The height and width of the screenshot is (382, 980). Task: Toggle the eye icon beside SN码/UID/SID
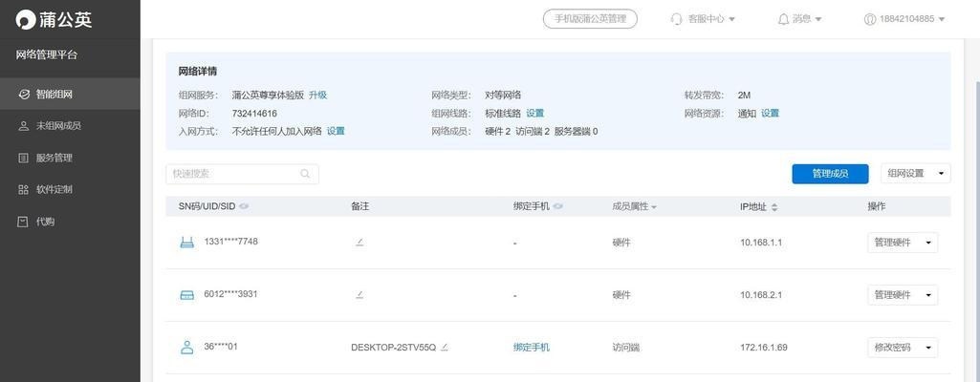pyautogui.click(x=244, y=206)
